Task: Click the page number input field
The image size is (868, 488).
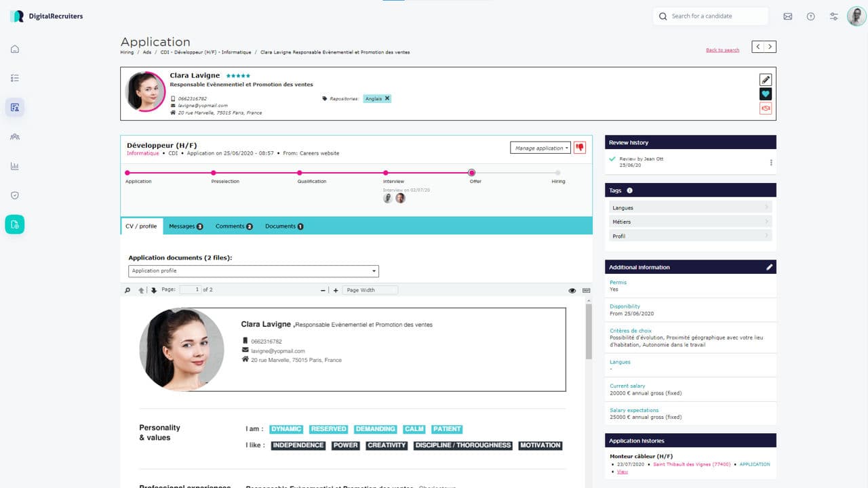Action: pos(190,290)
